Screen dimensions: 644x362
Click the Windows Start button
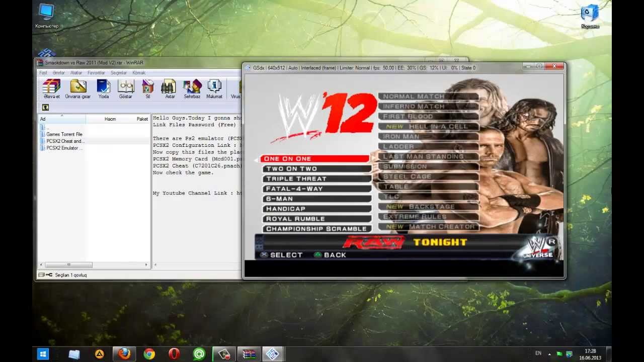(x=44, y=354)
